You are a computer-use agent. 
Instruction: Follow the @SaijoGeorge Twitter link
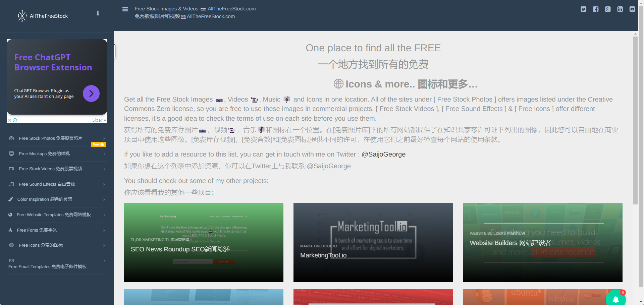tap(383, 154)
